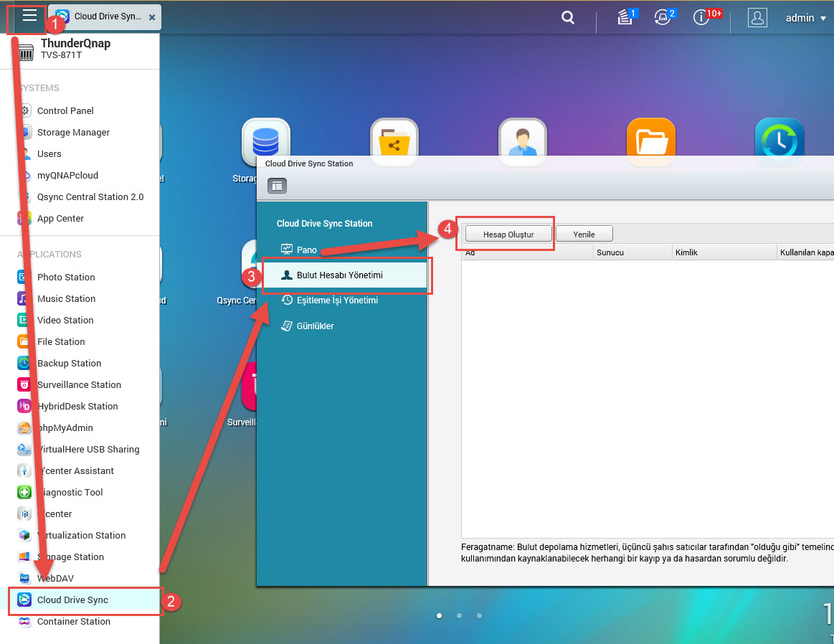Open the hamburger main menu
834x644 pixels.
point(29,16)
